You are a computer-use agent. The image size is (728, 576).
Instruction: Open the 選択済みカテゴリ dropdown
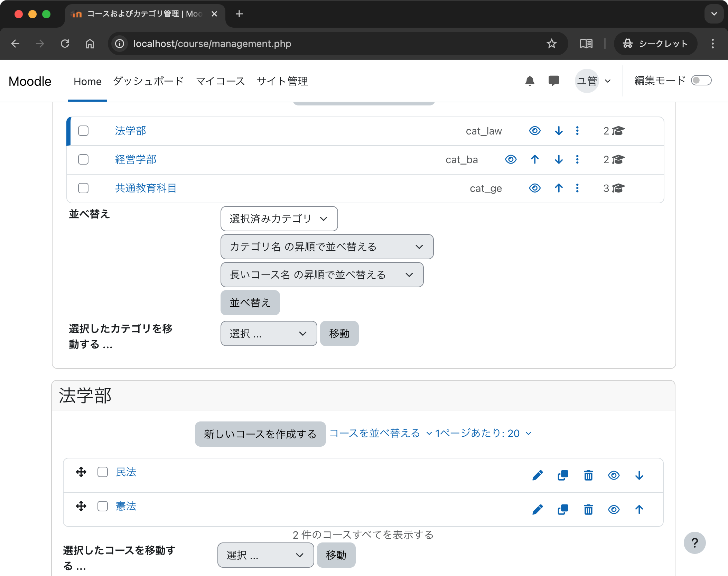pyautogui.click(x=279, y=219)
